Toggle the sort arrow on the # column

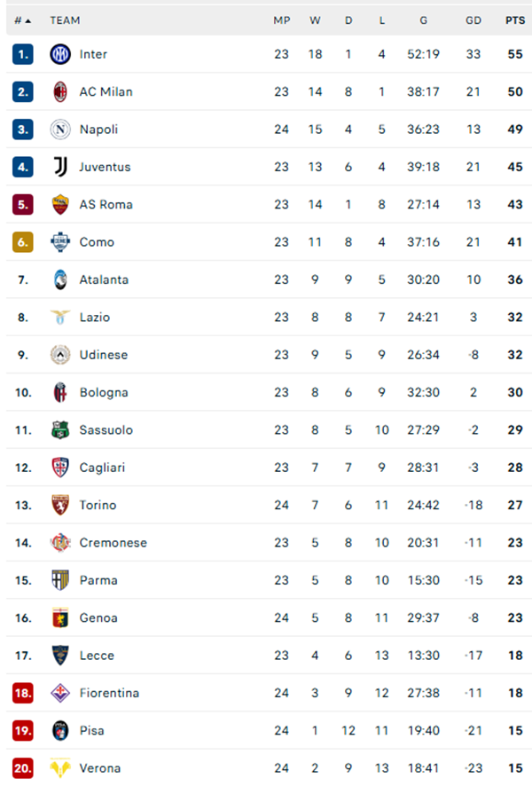[x=24, y=20]
